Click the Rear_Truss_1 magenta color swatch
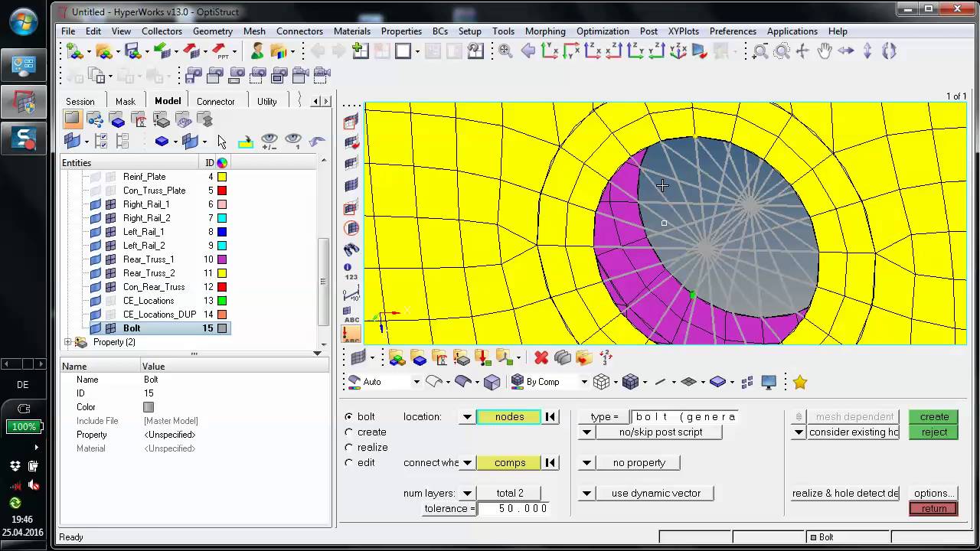980x551 pixels. point(222,259)
